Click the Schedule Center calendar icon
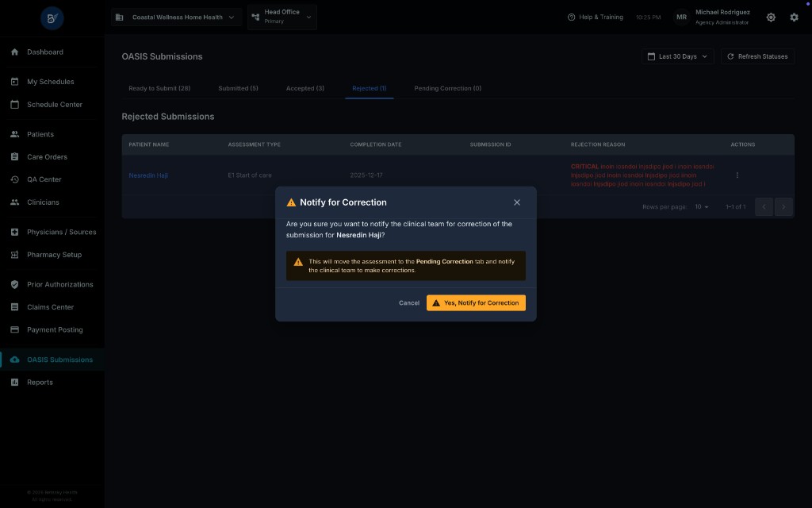This screenshot has width=812, height=508. pos(14,104)
